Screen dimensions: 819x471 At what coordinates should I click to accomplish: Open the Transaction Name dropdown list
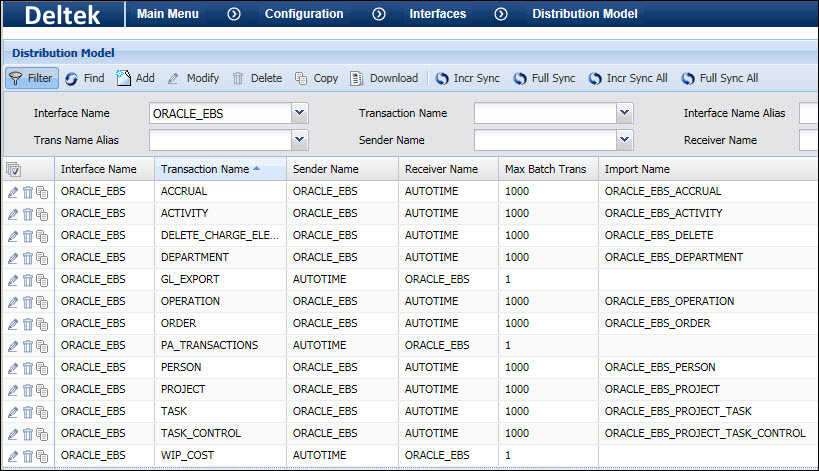coord(625,113)
